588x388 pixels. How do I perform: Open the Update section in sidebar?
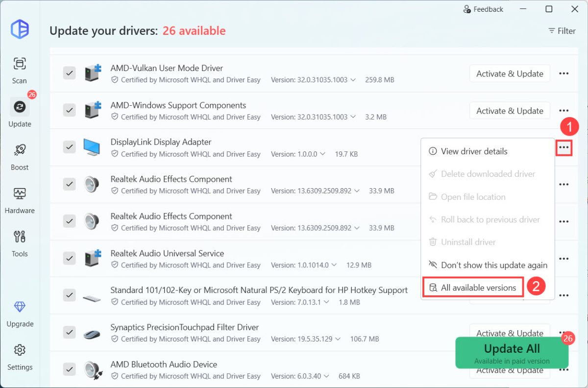click(20, 113)
